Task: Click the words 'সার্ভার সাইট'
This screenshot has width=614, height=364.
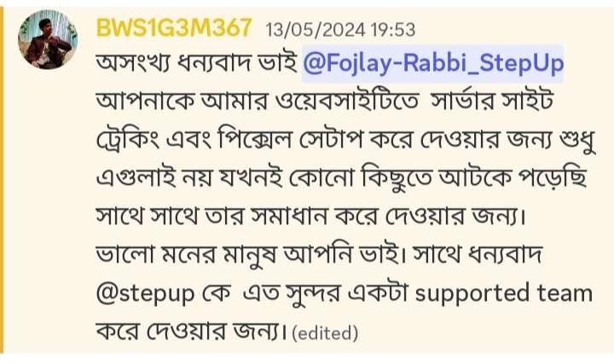Action: tap(491, 101)
